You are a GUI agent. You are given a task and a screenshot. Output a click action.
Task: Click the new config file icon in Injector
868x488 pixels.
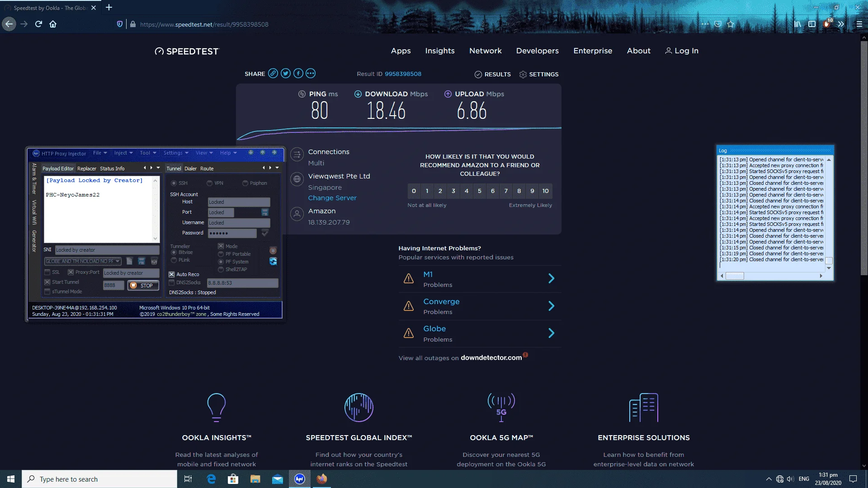(129, 261)
